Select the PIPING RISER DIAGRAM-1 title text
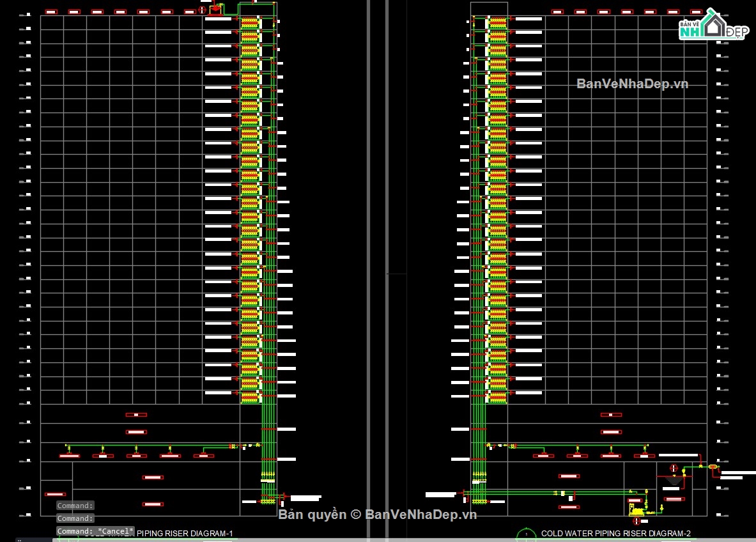 point(185,533)
